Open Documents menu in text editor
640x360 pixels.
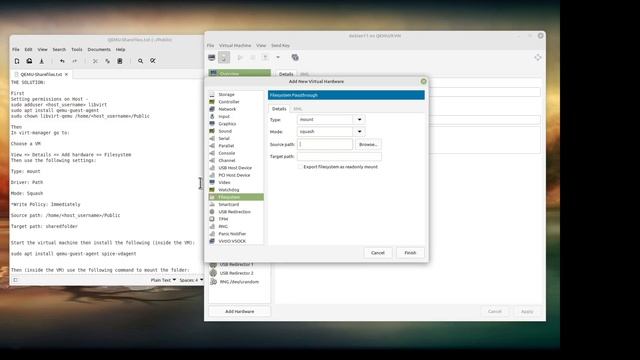coord(99,49)
